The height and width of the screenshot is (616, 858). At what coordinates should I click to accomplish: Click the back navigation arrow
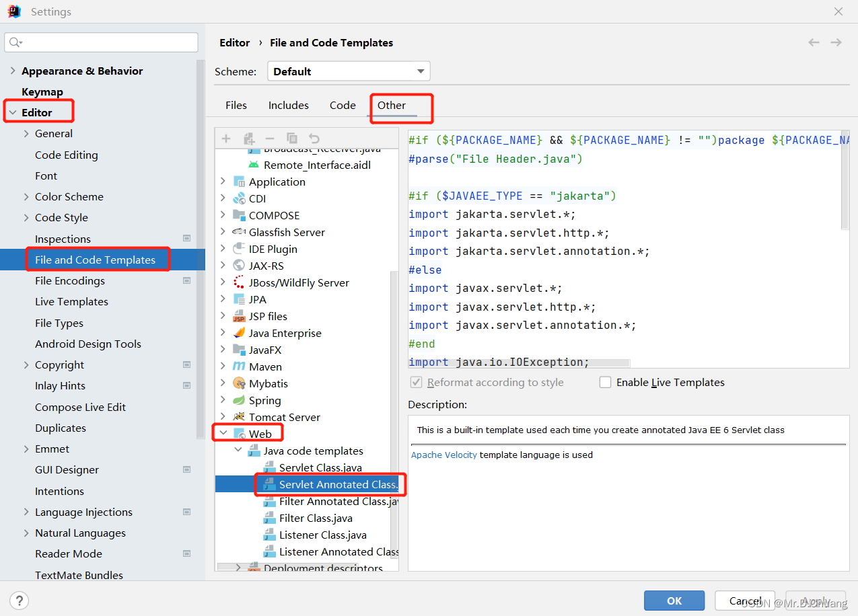pos(814,42)
